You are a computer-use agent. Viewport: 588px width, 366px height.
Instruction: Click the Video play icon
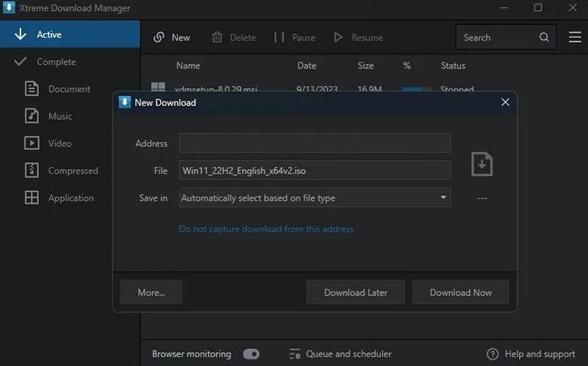pyautogui.click(x=32, y=143)
